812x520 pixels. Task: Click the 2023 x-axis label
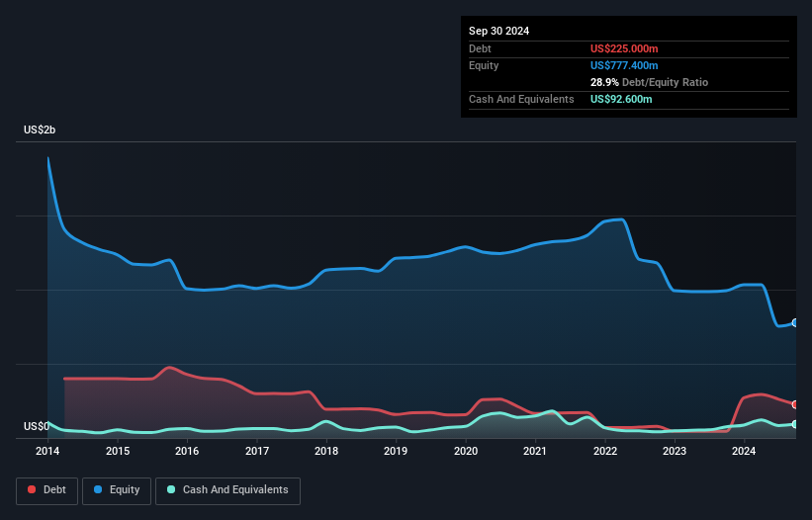pos(675,451)
